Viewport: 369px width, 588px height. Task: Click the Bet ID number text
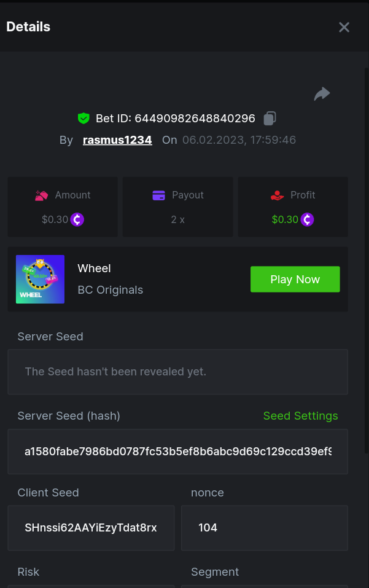tap(195, 119)
